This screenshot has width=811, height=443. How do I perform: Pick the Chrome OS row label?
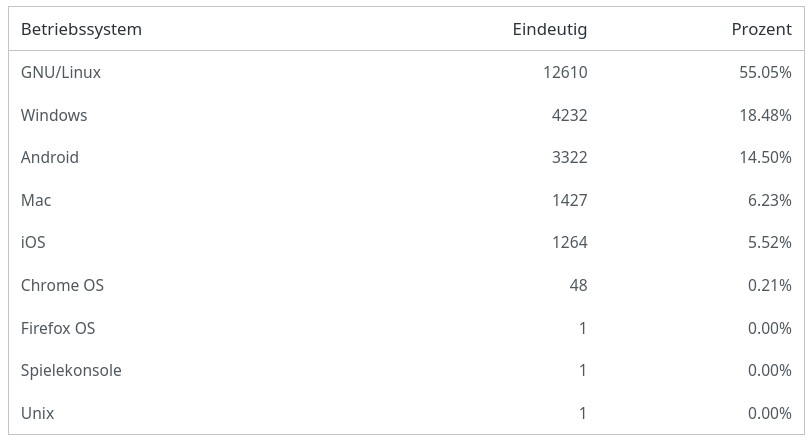coord(62,285)
